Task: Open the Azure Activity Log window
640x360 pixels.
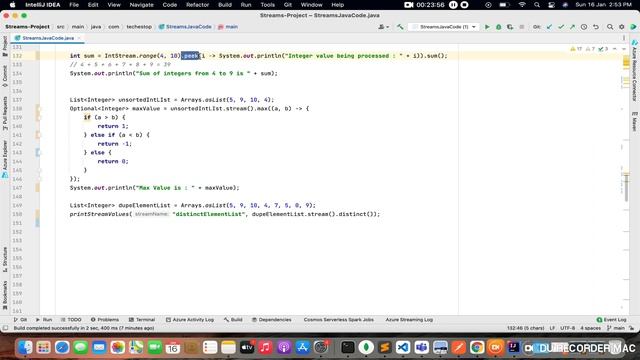Action: (x=190, y=320)
